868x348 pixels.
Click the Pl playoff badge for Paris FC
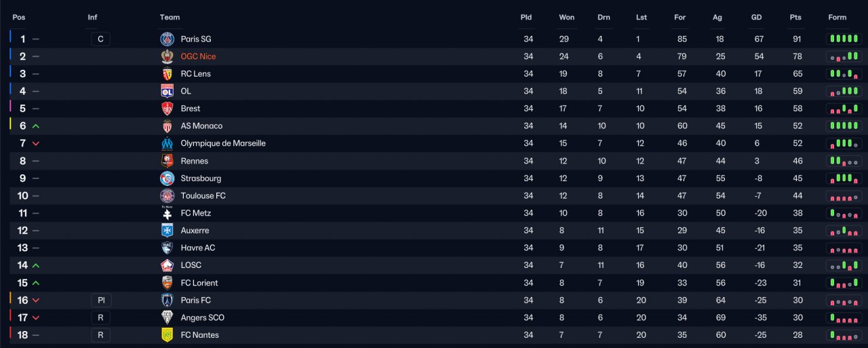click(x=100, y=301)
